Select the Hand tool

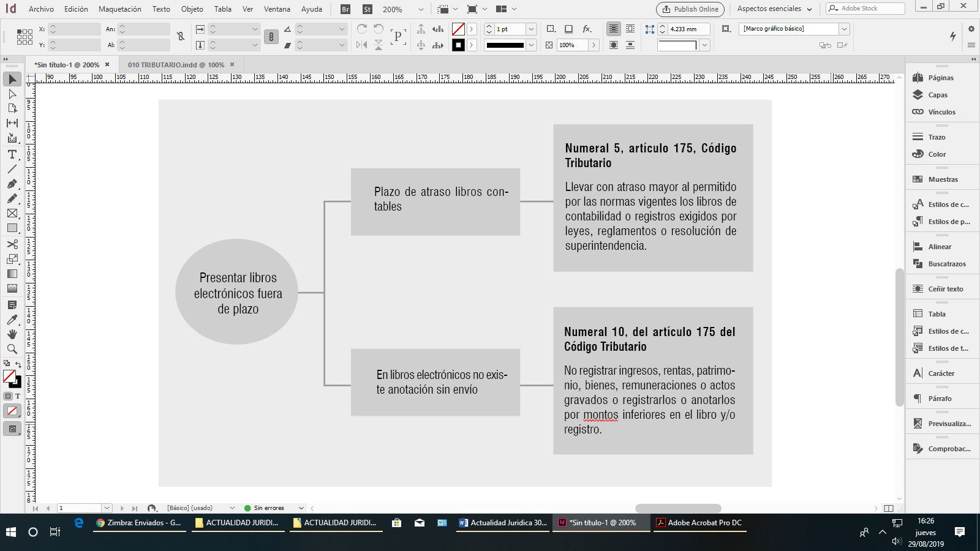click(12, 334)
